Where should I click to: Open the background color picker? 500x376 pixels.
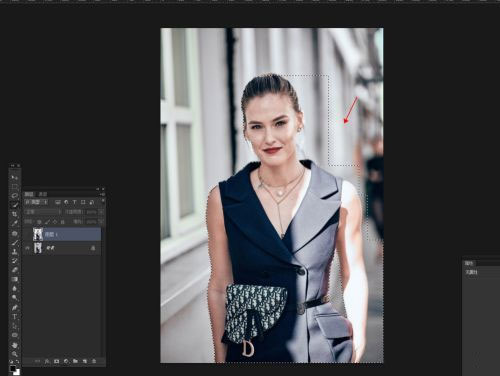[17, 372]
